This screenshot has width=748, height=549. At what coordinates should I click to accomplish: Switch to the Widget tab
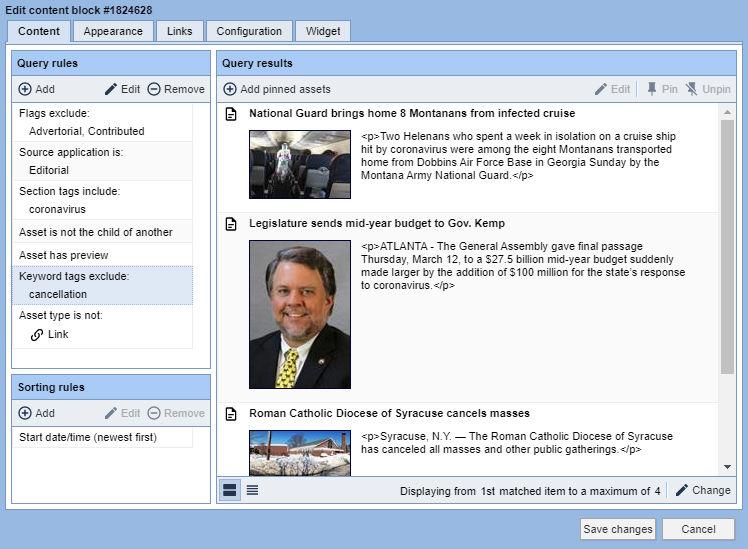click(323, 31)
